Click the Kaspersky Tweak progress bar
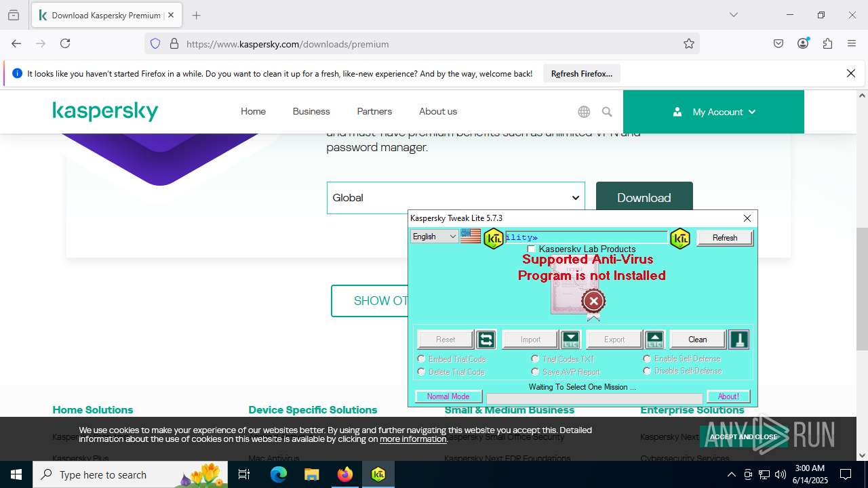 (595, 399)
